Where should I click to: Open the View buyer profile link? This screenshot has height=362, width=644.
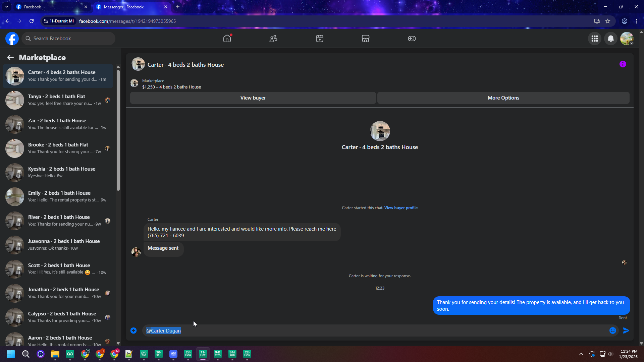click(x=401, y=208)
